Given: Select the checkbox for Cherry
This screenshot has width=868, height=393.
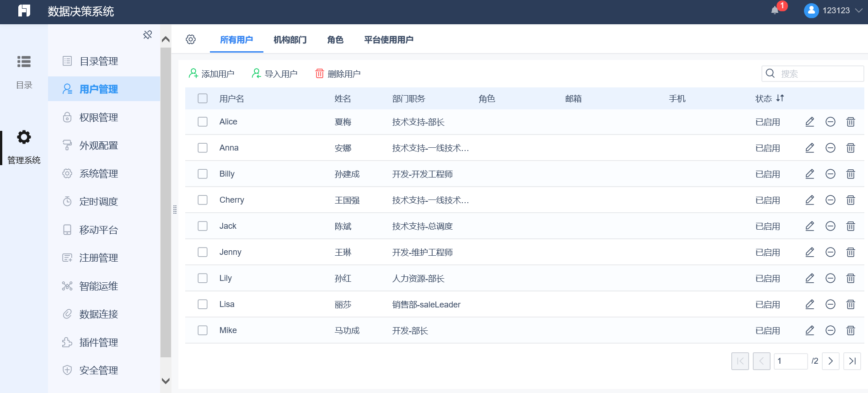Looking at the screenshot, I should pyautogui.click(x=203, y=200).
